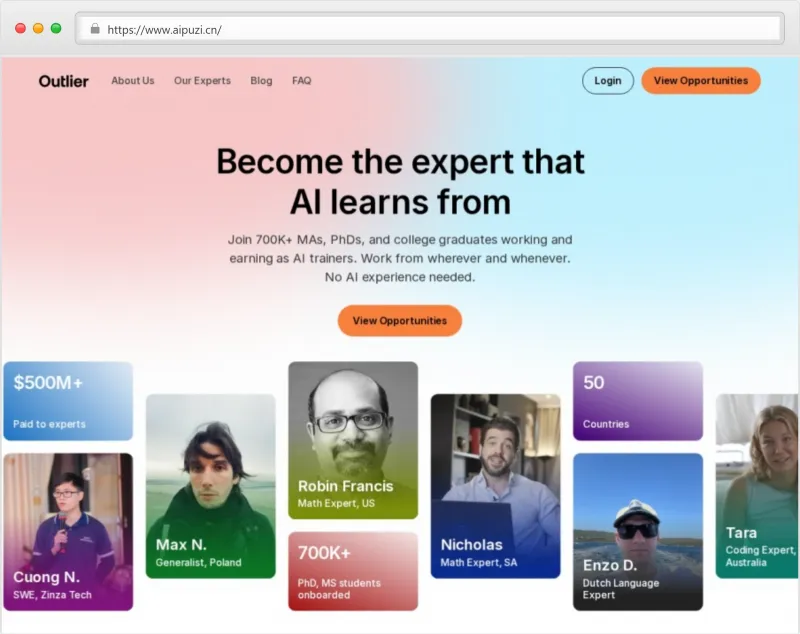Click the Outlier logo
800x634 pixels.
click(63, 81)
